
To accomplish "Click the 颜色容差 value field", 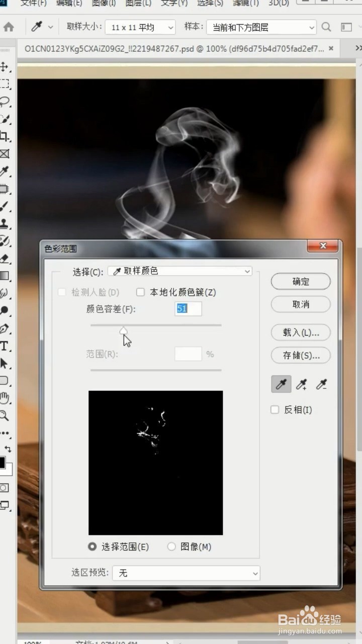I will (188, 309).
